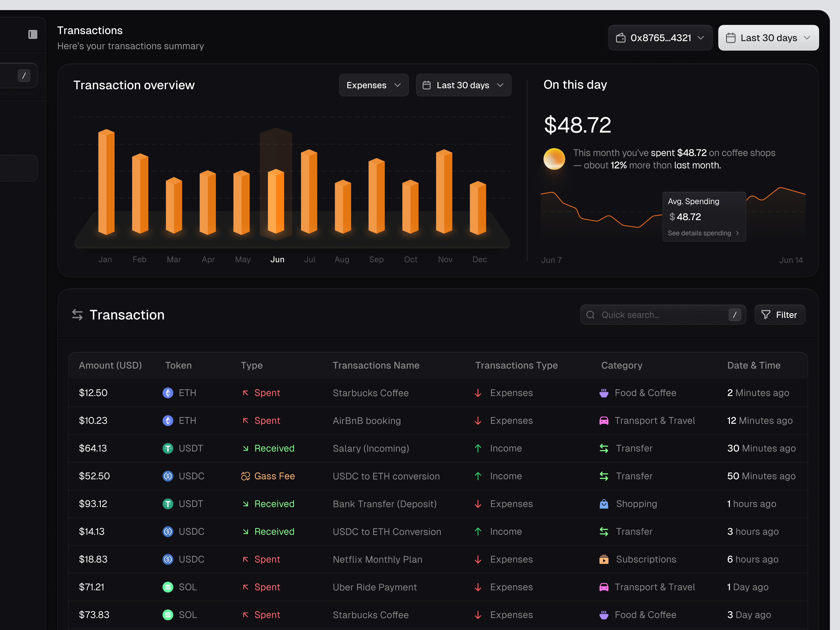
Task: Click the ETH token icon in $12.50 row
Action: pyautogui.click(x=168, y=393)
